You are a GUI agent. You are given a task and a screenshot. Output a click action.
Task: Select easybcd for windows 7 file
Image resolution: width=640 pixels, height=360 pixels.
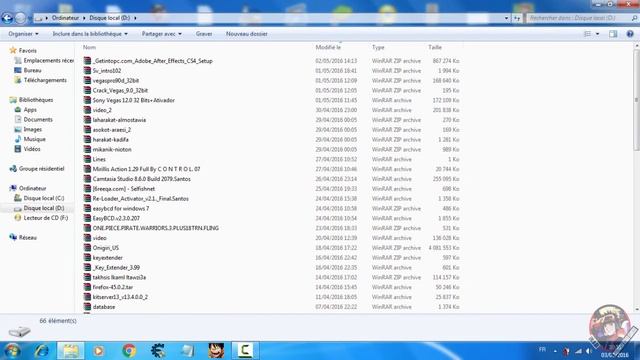tap(120, 208)
